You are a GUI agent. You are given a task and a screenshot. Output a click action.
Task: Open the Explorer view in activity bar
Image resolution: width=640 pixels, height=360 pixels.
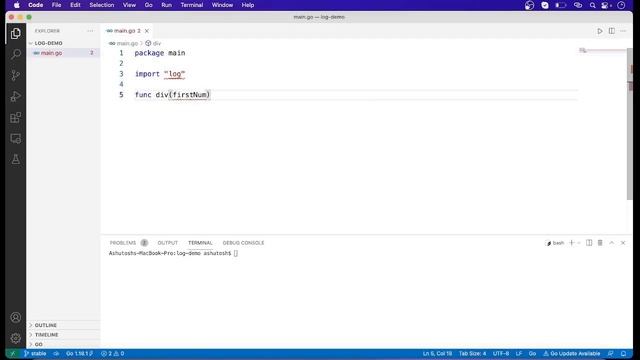point(16,33)
